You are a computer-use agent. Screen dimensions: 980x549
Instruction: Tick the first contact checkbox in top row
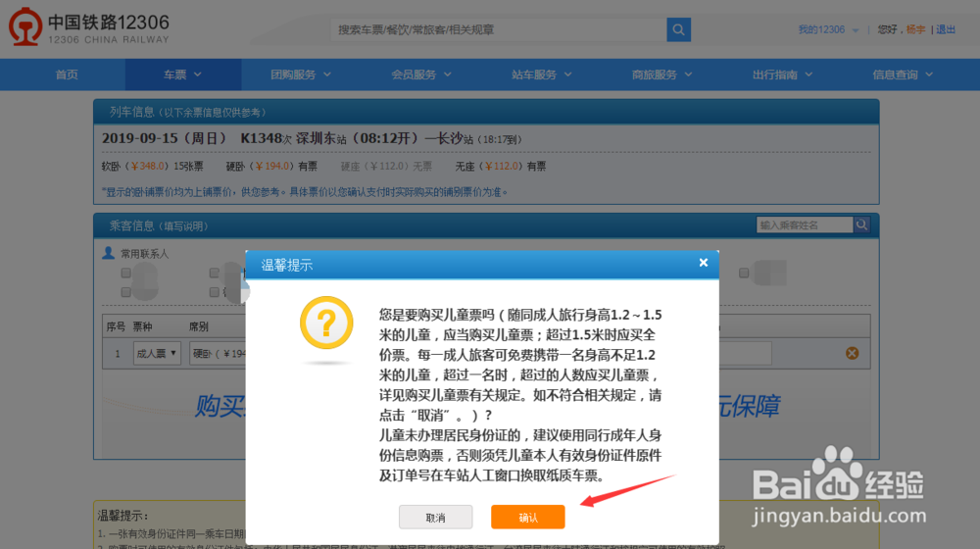pos(126,273)
